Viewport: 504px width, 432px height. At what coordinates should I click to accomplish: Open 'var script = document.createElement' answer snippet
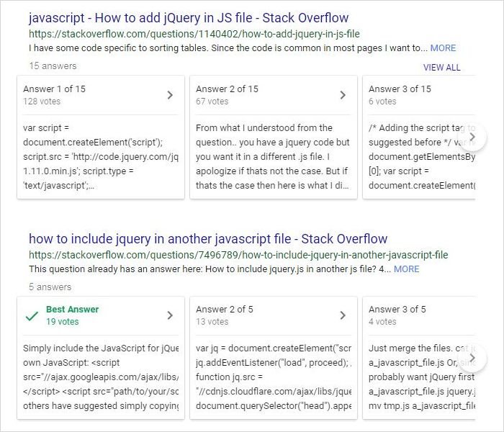tap(101, 156)
